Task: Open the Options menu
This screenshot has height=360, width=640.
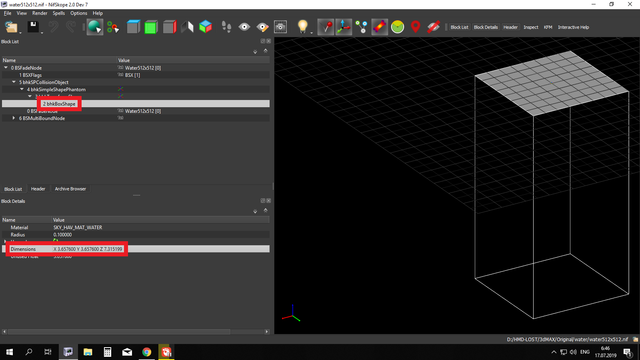Action: 78,13
